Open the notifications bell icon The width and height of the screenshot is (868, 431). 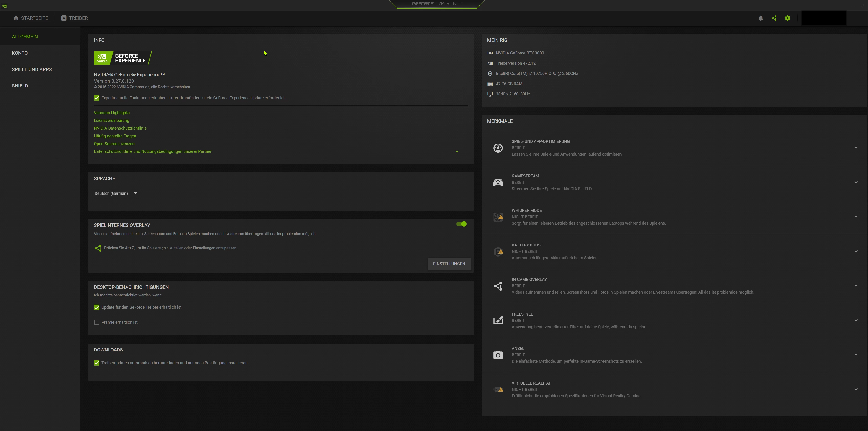761,18
